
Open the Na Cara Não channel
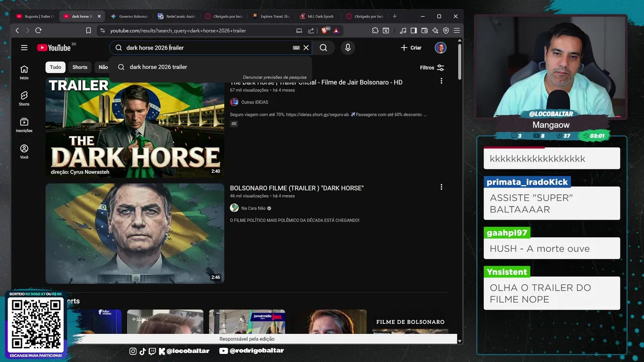(x=254, y=208)
